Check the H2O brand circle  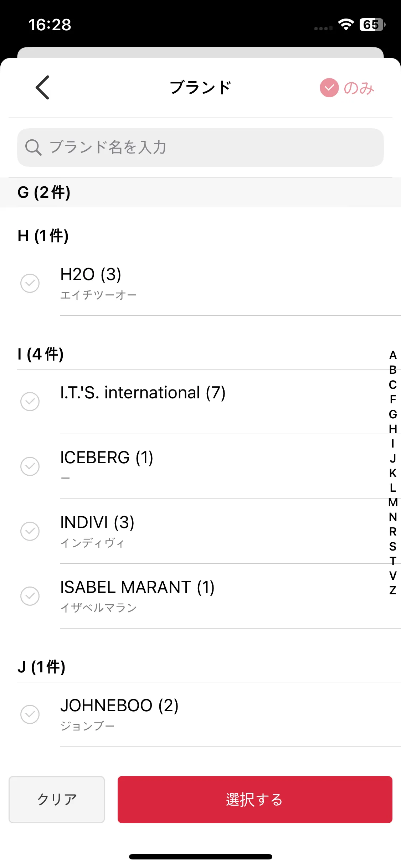[x=30, y=283]
